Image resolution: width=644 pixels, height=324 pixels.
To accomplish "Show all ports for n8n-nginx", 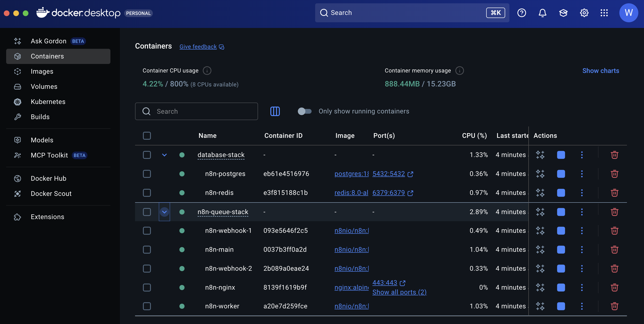I will tap(399, 292).
